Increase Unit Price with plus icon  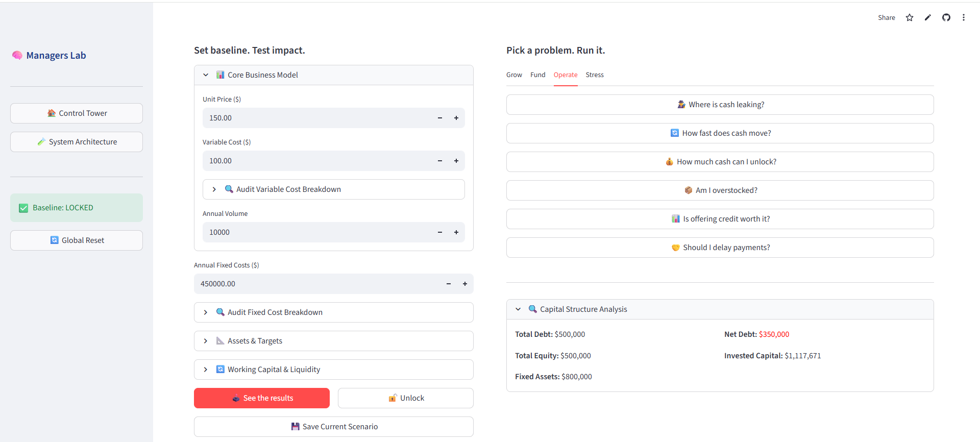[x=456, y=118]
